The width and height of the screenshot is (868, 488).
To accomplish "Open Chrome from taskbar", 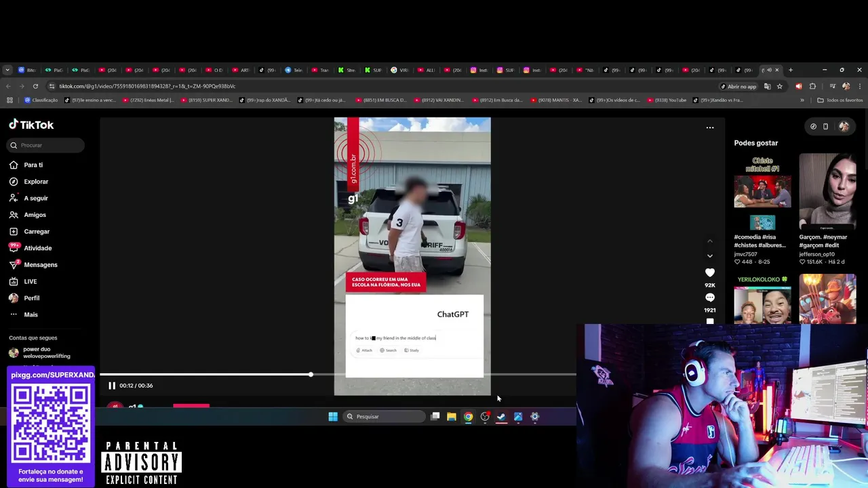I will 468,417.
